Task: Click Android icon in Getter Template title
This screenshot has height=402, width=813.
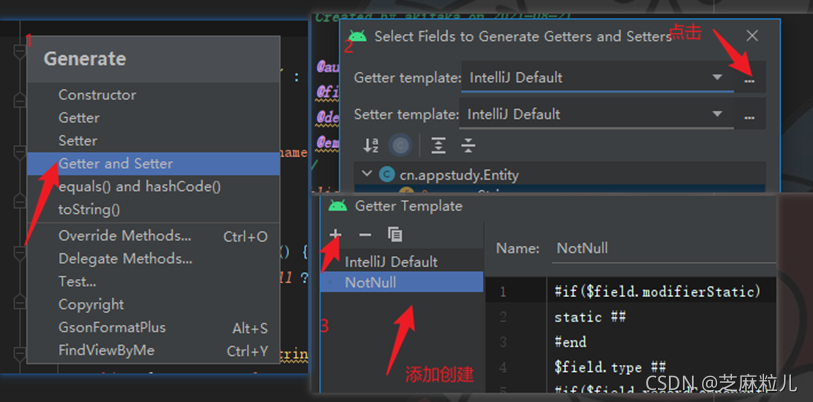Action: pos(338,206)
